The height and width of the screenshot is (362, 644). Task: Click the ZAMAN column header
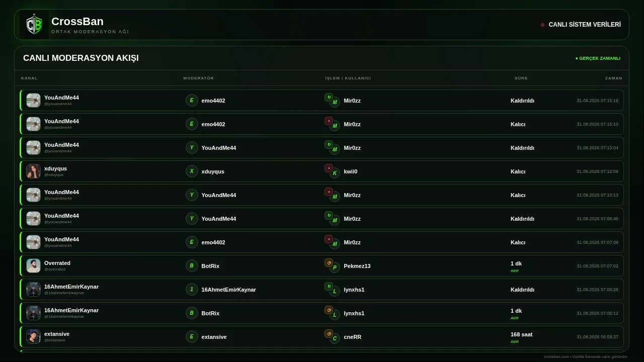pyautogui.click(x=613, y=78)
